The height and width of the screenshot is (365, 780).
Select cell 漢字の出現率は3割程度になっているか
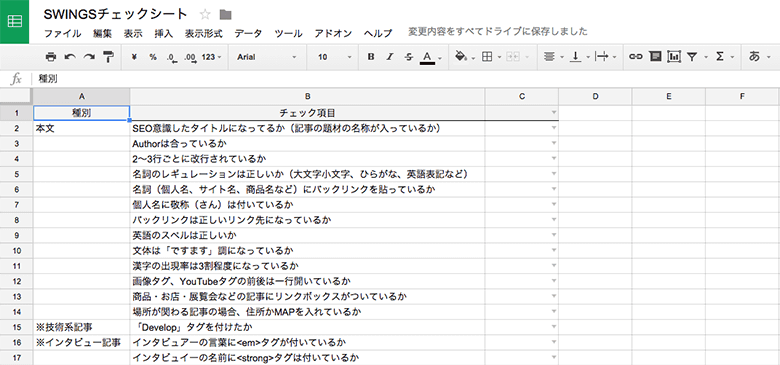point(307,266)
